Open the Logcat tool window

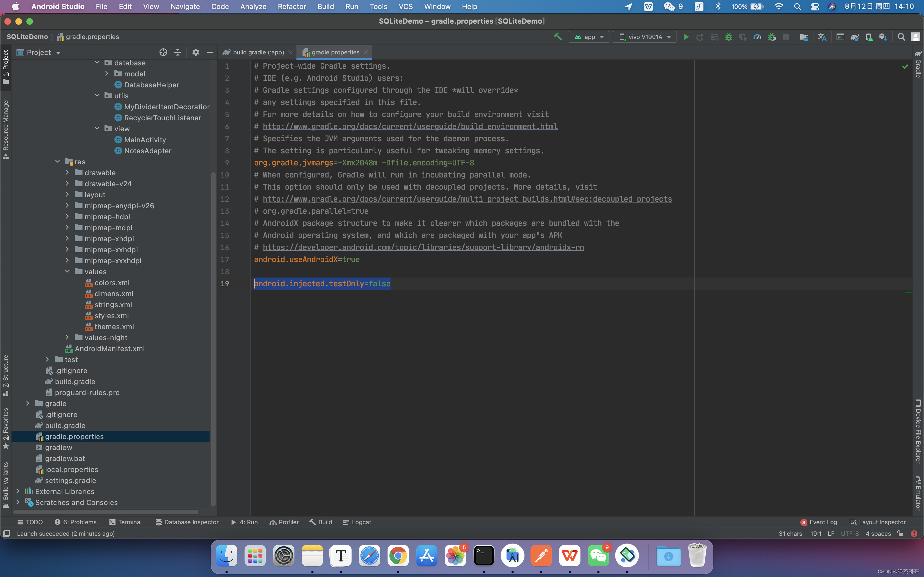coord(357,522)
